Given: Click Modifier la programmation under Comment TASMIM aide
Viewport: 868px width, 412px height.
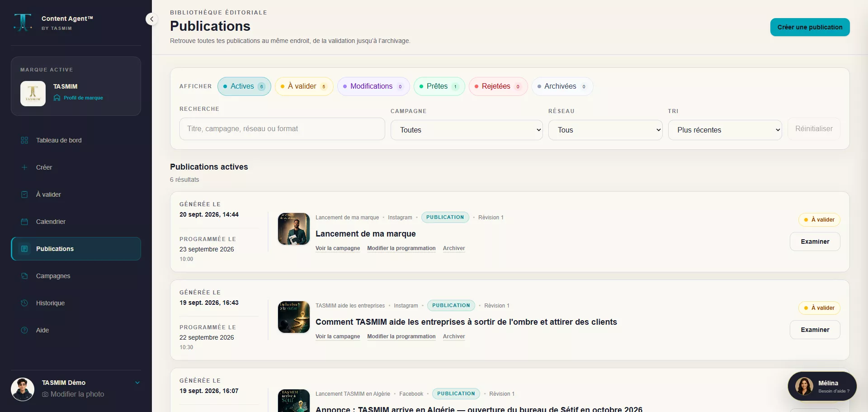Looking at the screenshot, I should pos(401,336).
